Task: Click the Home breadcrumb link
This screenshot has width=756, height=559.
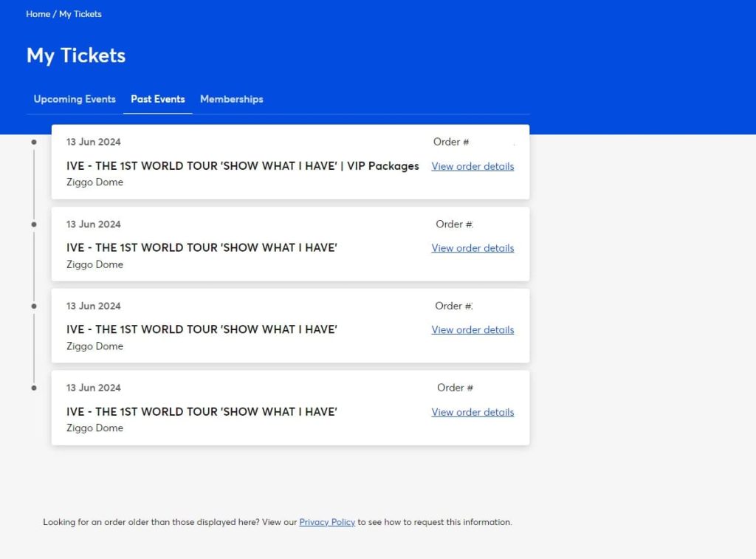Action: point(38,14)
